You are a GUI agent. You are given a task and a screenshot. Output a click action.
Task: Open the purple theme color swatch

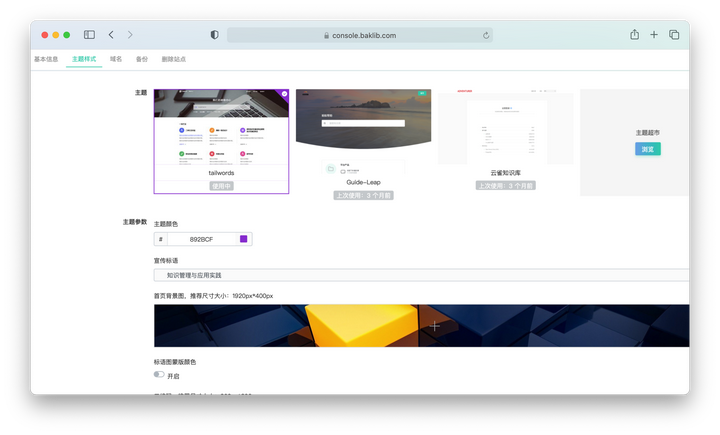click(x=243, y=239)
